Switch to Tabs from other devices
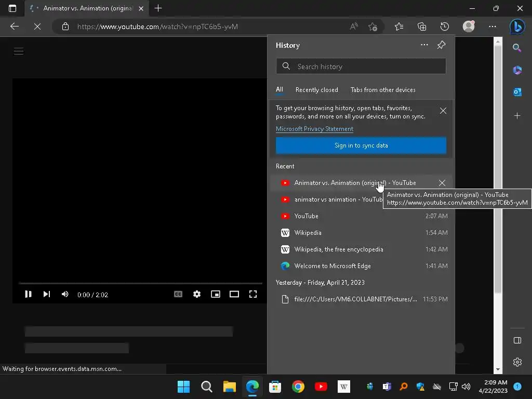Viewport: 532px width, 399px height. coord(383,90)
